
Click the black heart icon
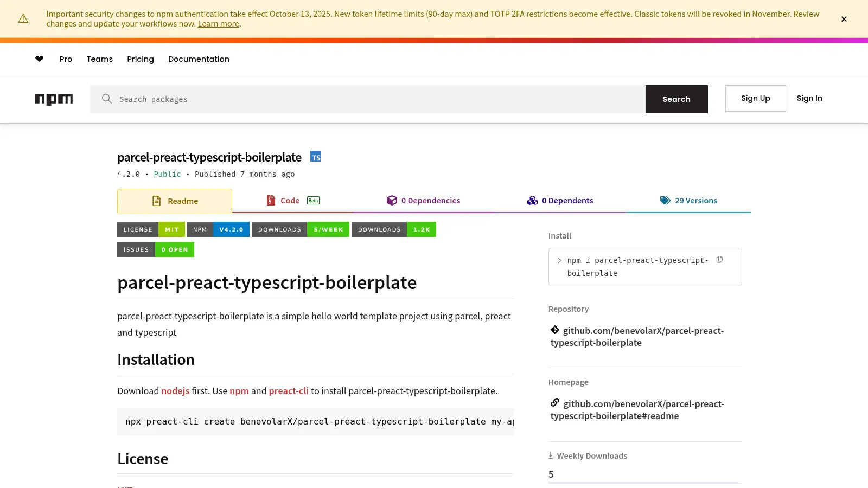(x=39, y=59)
